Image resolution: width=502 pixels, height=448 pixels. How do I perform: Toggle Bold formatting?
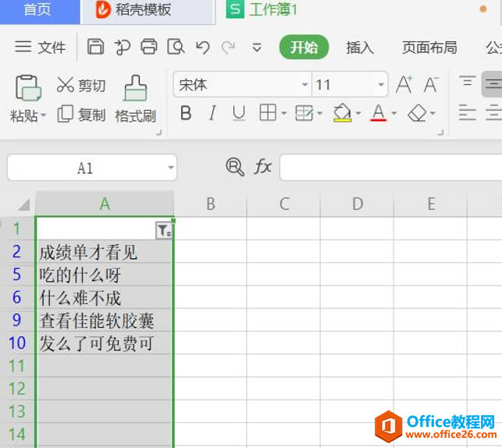point(186,113)
